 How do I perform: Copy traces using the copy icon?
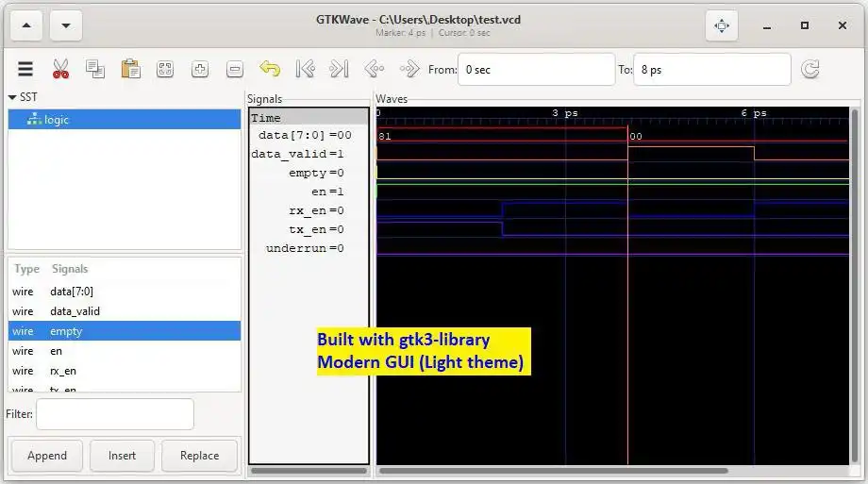click(95, 69)
